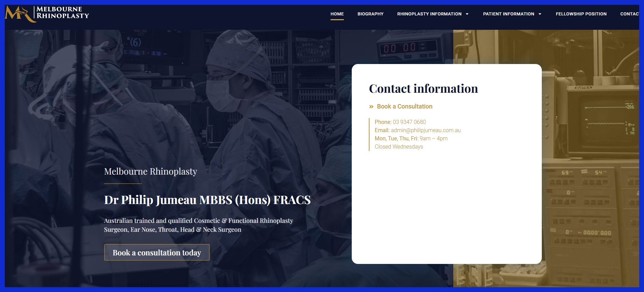
Task: Click the Book a Consultation link text
Action: click(x=404, y=106)
